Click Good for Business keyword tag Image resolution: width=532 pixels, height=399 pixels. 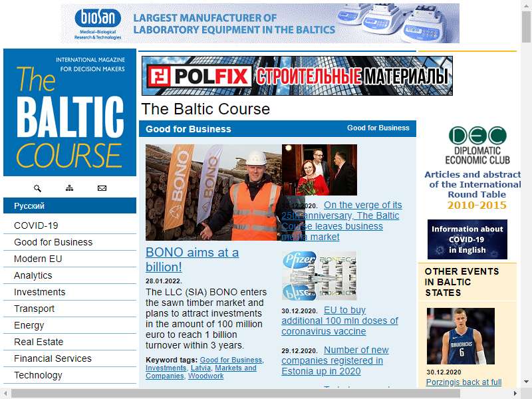pyautogui.click(x=231, y=360)
